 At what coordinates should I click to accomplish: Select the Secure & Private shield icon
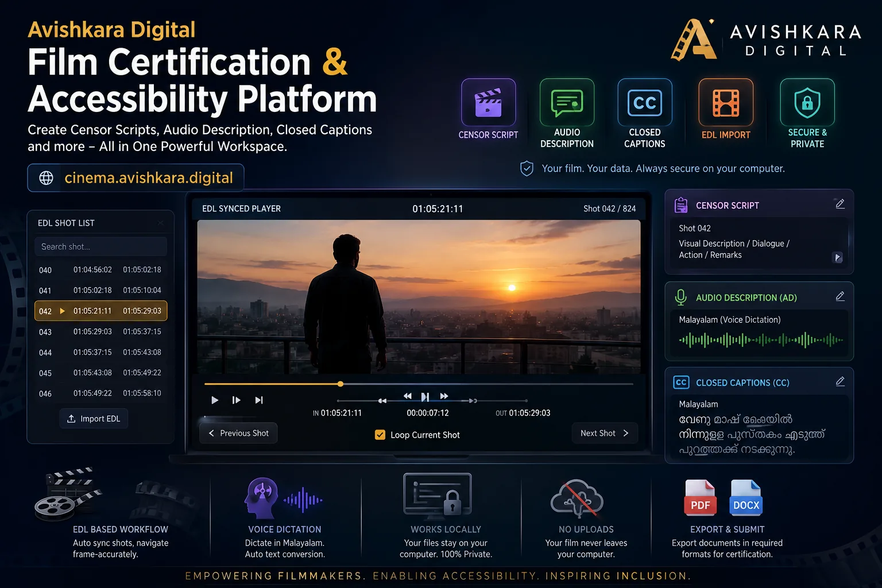click(807, 102)
